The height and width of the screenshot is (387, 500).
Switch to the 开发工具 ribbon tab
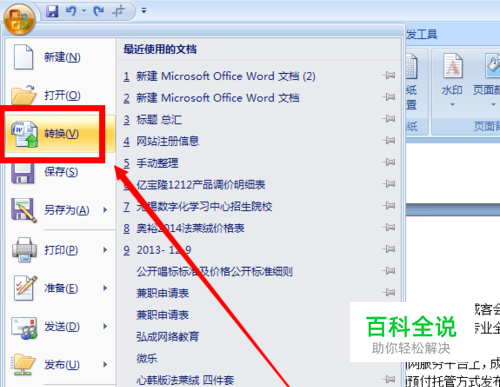pyautogui.click(x=421, y=34)
